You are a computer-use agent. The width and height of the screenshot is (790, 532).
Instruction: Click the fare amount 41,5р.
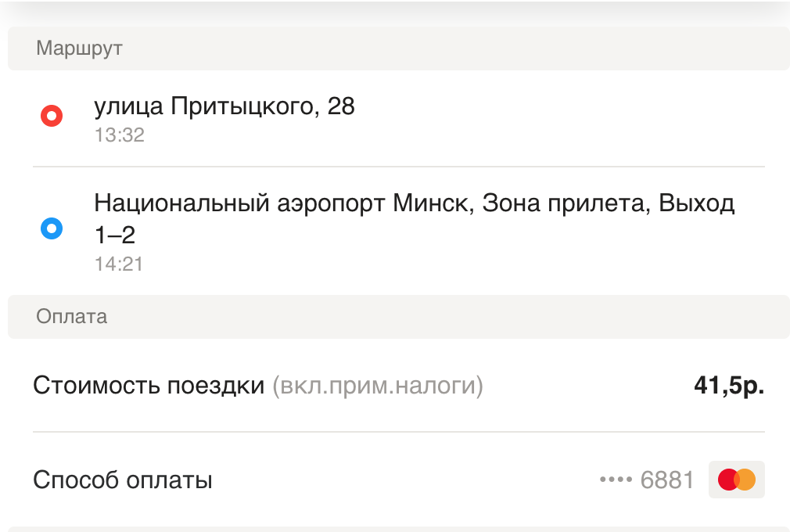[728, 384]
